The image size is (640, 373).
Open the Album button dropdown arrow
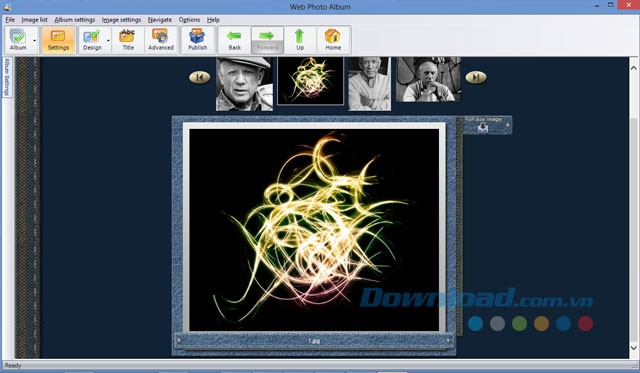pyautogui.click(x=35, y=40)
